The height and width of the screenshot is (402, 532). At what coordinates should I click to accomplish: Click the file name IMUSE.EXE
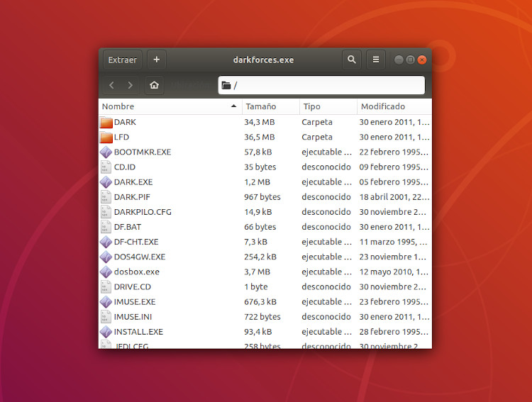[x=135, y=301]
